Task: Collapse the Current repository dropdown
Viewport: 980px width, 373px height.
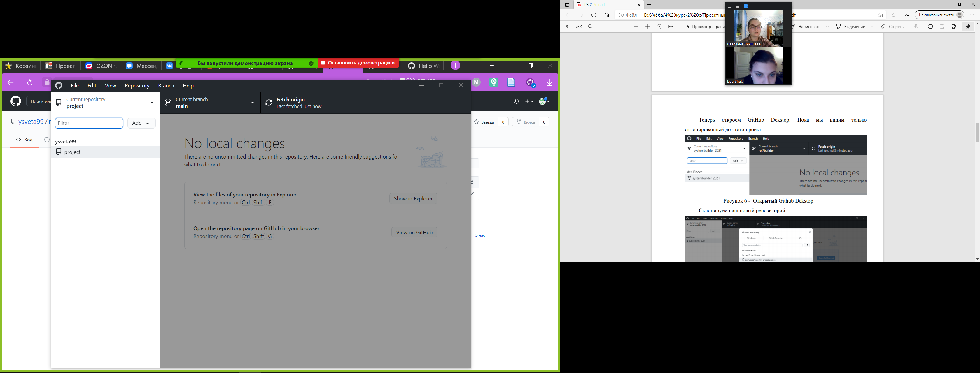Action: (105, 103)
